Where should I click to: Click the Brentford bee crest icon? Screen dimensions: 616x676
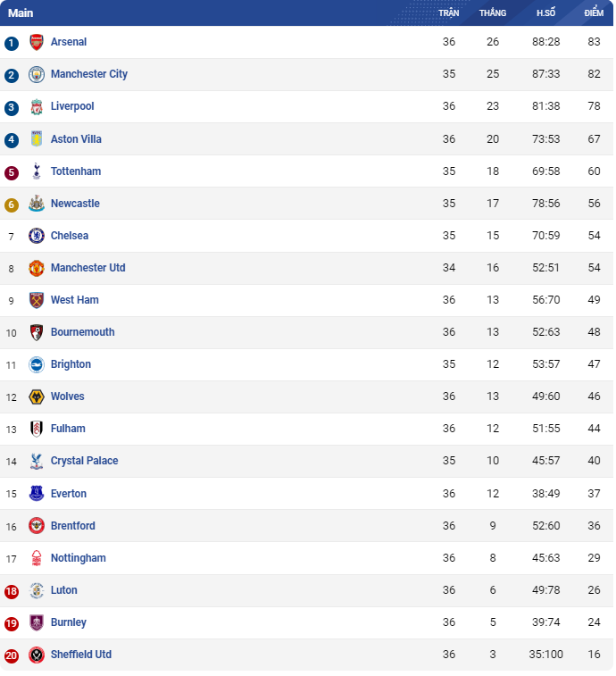[x=37, y=526]
